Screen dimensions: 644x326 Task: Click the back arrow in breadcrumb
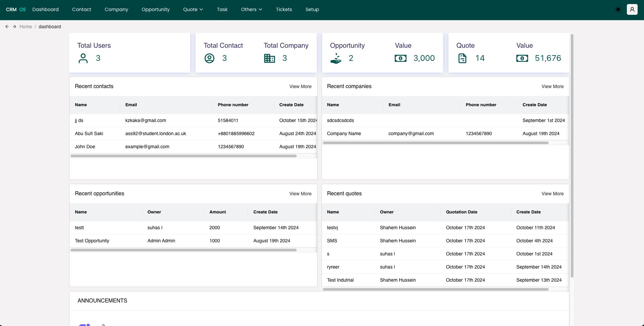pos(7,27)
